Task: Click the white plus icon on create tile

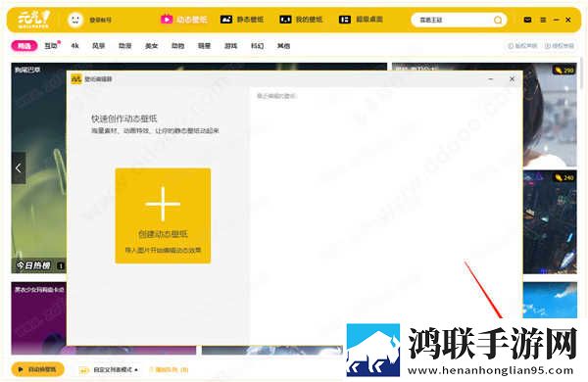Action: (x=163, y=204)
